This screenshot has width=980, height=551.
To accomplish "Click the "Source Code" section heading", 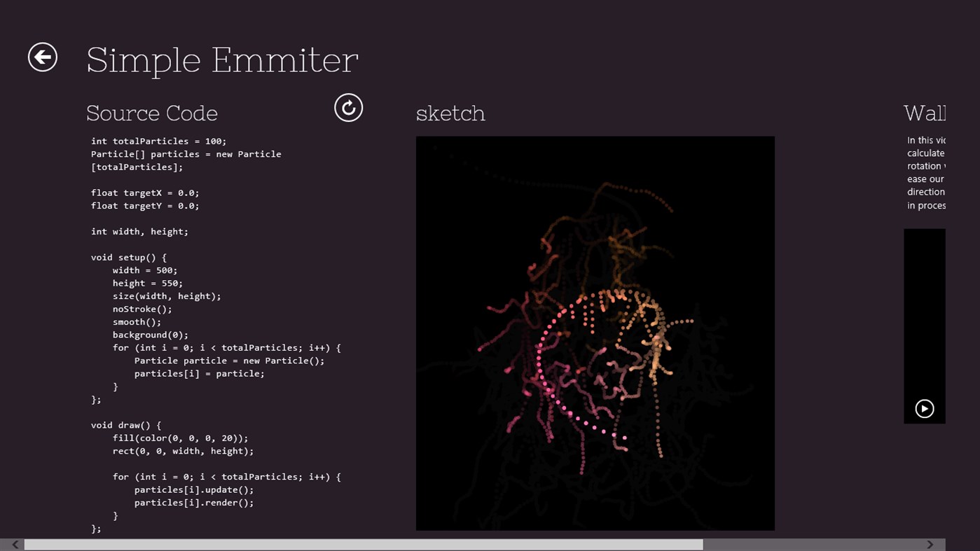I will click(x=152, y=113).
